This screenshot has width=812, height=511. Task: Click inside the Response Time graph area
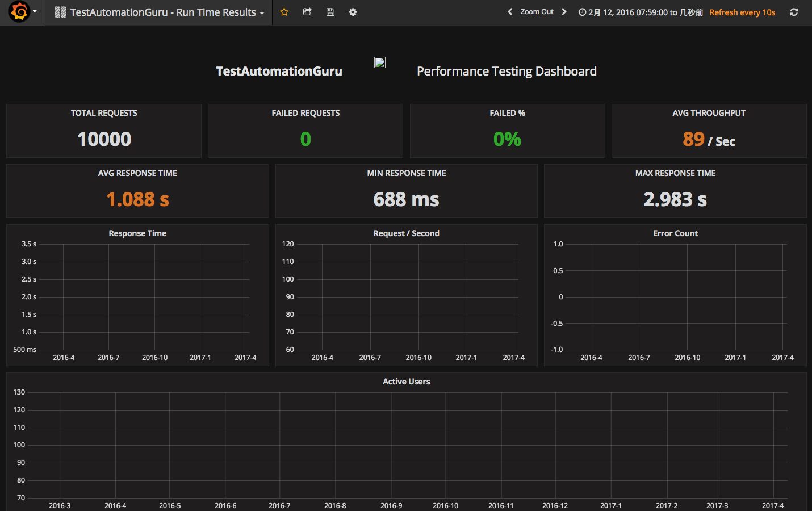point(145,297)
